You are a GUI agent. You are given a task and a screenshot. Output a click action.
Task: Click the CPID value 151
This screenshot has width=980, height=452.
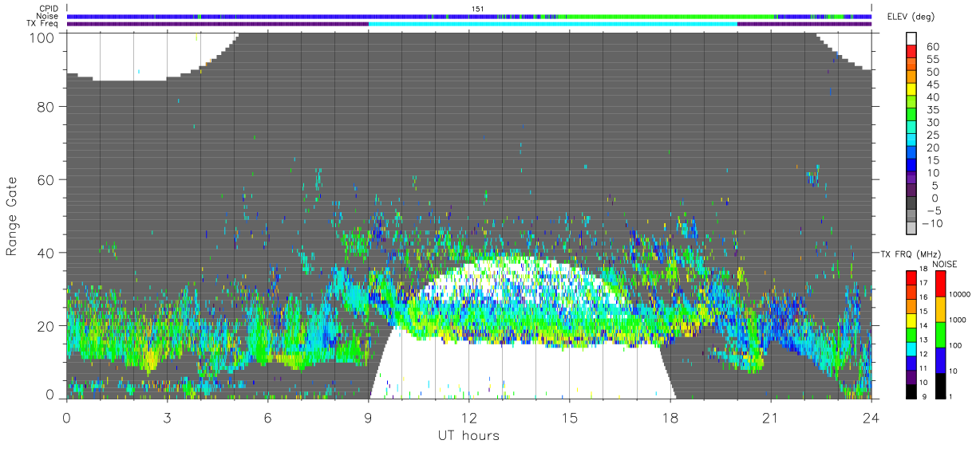(x=478, y=9)
